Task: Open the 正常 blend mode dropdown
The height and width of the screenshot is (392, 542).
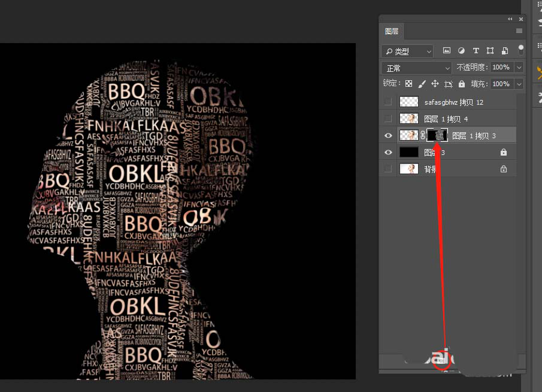Action: coord(416,68)
